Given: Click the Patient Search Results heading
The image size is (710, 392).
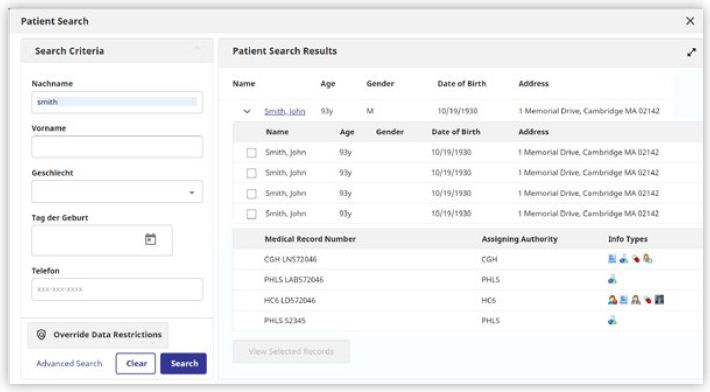Looking at the screenshot, I should 284,51.
